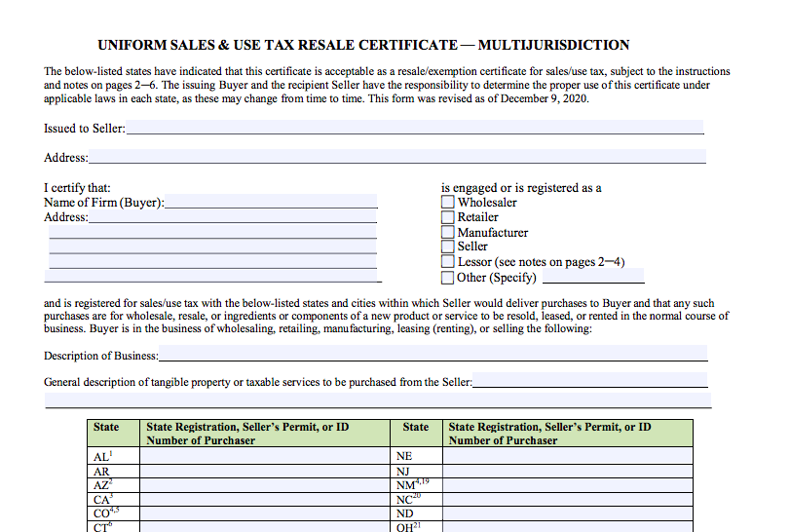Toggle the Lessor checkbox
Viewport: 790px width, 532px height.
click(448, 262)
